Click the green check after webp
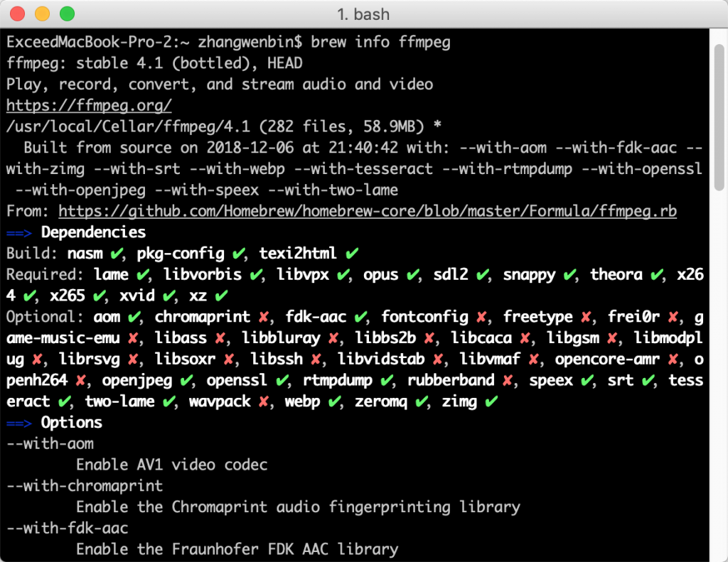 click(334, 402)
